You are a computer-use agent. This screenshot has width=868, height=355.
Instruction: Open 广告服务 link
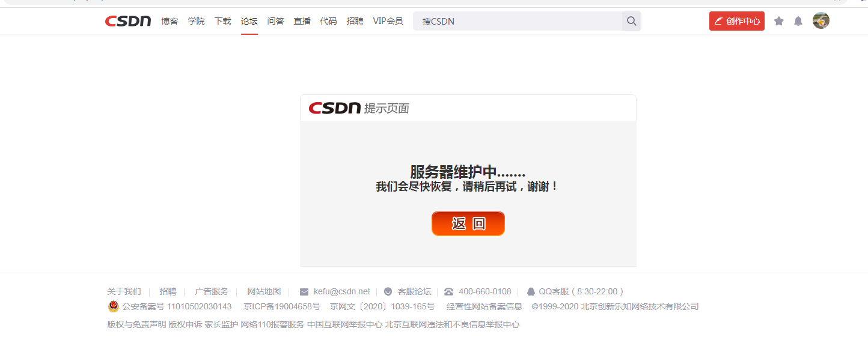point(212,291)
